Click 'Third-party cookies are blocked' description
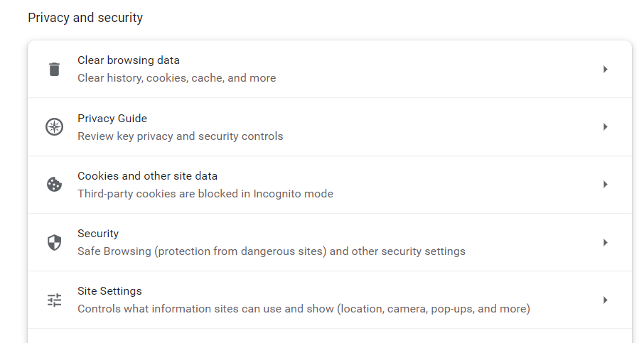 point(205,193)
